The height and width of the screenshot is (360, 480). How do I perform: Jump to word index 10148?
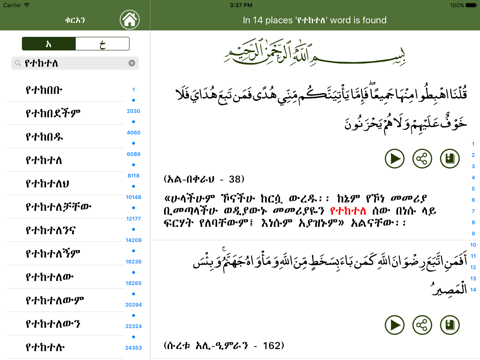(x=134, y=197)
